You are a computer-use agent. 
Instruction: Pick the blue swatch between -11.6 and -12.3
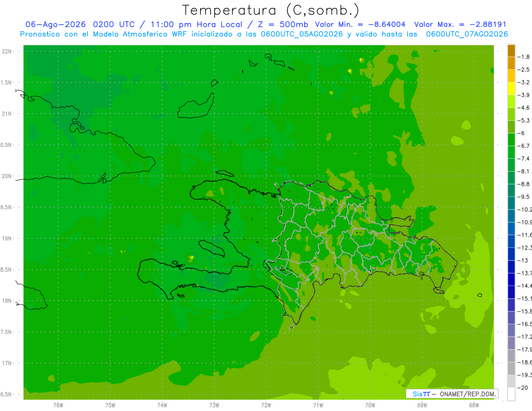pyautogui.click(x=511, y=241)
